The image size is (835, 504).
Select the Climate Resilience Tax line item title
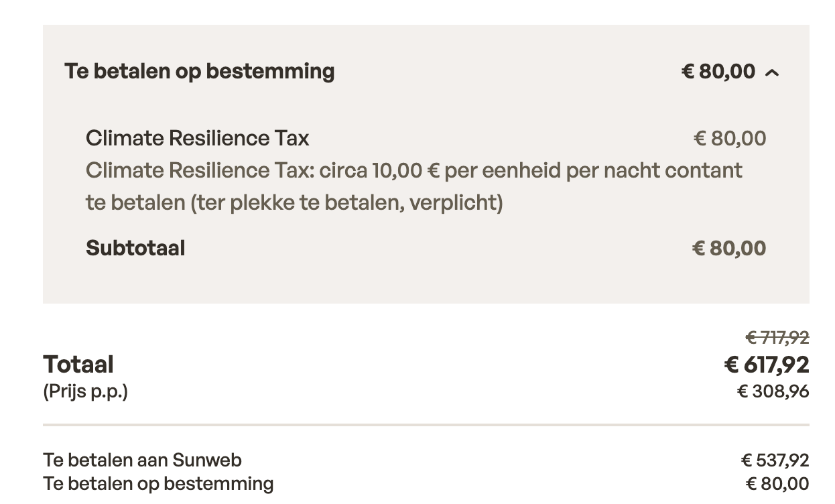pyautogui.click(x=197, y=138)
